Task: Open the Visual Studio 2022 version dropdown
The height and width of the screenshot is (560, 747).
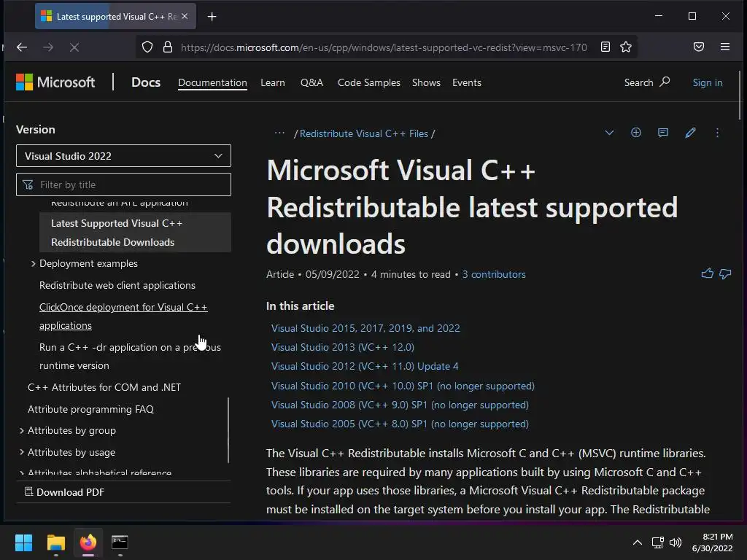Action: pos(123,156)
